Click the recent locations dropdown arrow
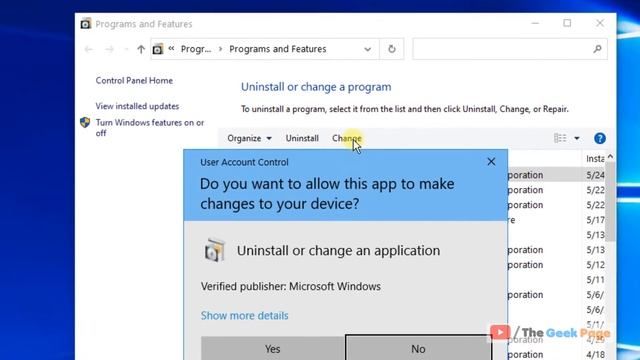This screenshot has width=640, height=360. (x=126, y=49)
